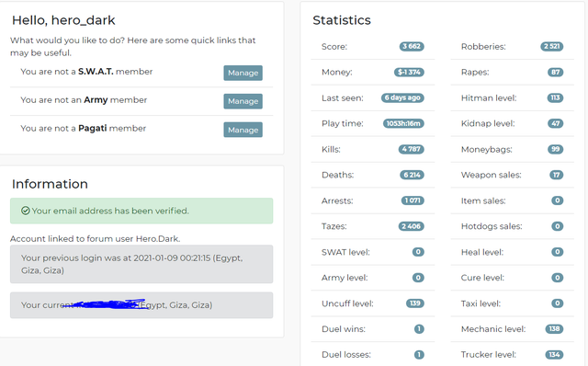Click the 'Money:' label
This screenshot has height=366, width=588.
tap(337, 72)
